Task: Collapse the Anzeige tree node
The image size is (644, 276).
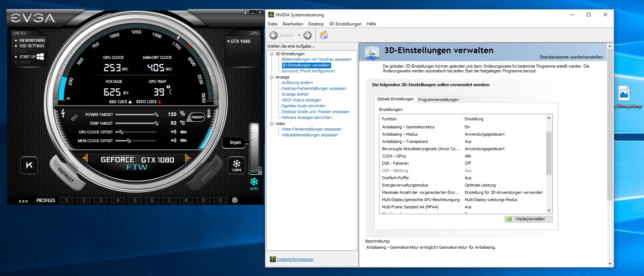Action: coord(272,77)
